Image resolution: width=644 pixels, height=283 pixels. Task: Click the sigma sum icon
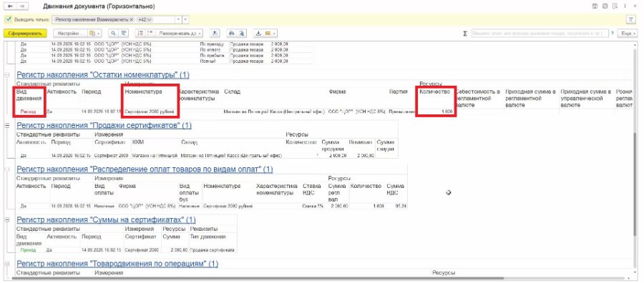(465, 34)
